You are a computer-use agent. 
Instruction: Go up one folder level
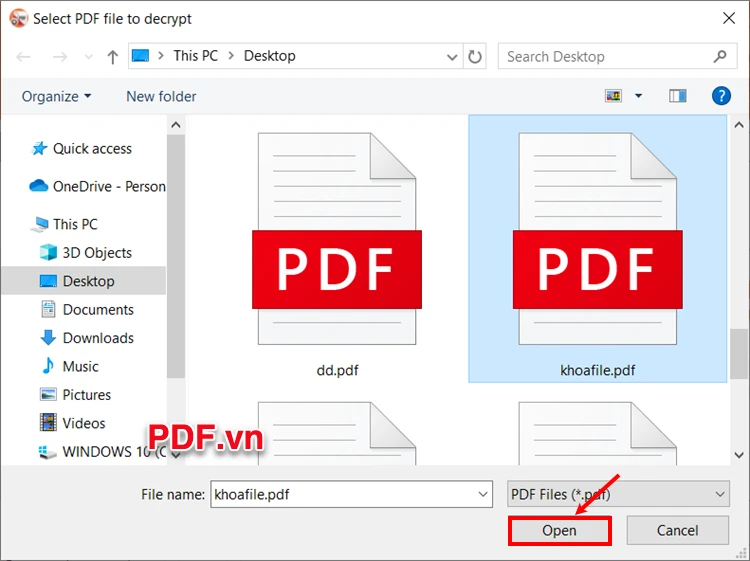(112, 57)
